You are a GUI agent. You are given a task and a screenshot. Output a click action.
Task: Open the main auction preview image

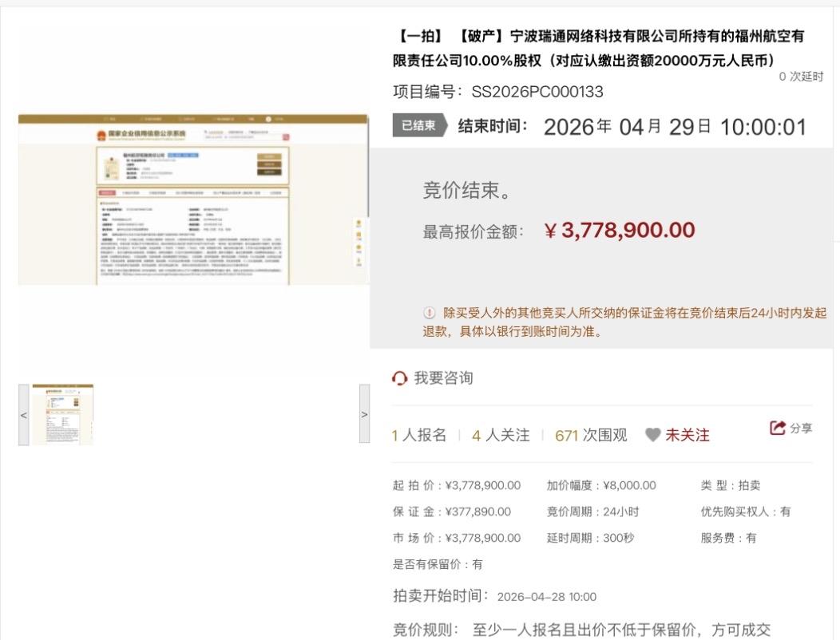193,200
